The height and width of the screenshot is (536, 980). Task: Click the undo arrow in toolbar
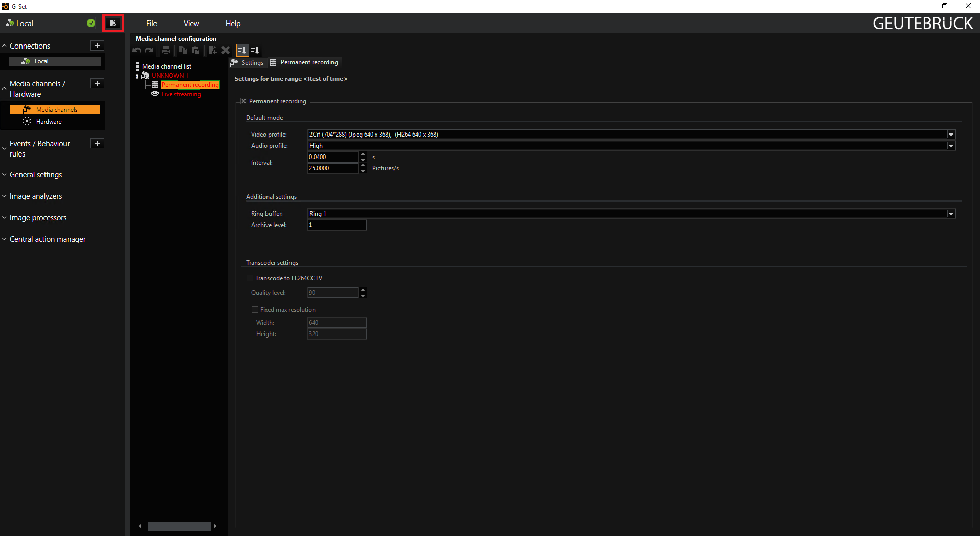pos(137,50)
